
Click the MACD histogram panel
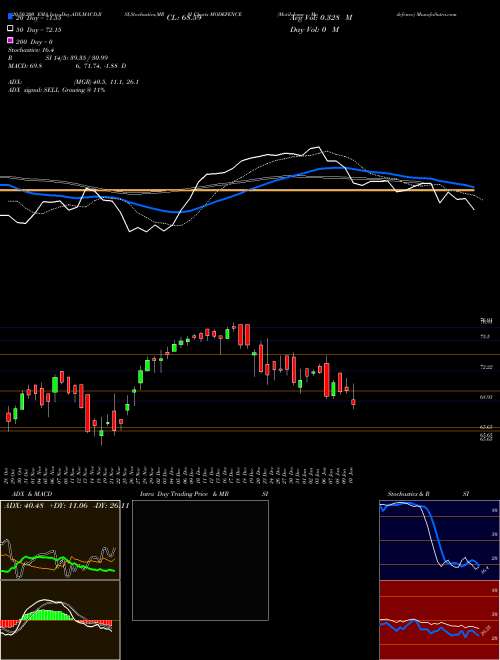click(x=60, y=620)
